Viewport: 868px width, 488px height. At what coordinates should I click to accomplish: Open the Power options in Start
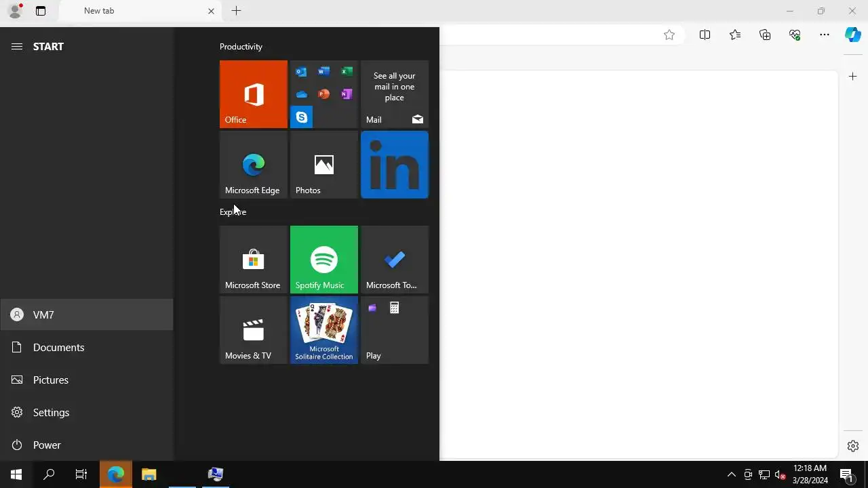click(x=87, y=445)
